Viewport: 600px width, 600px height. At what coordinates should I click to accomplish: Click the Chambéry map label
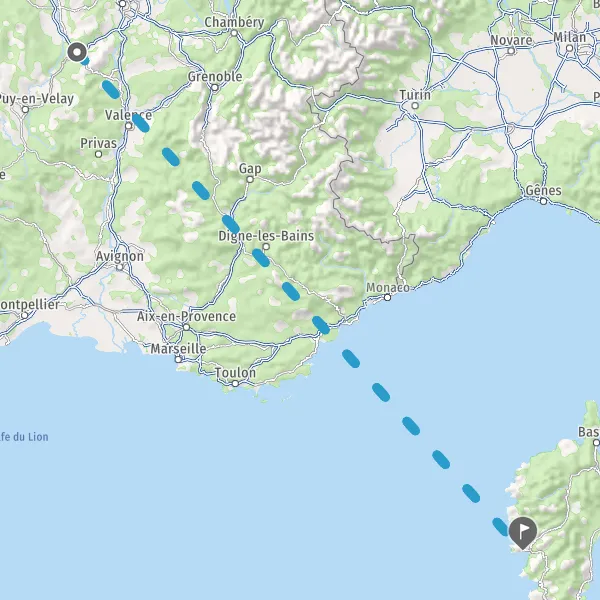234,22
